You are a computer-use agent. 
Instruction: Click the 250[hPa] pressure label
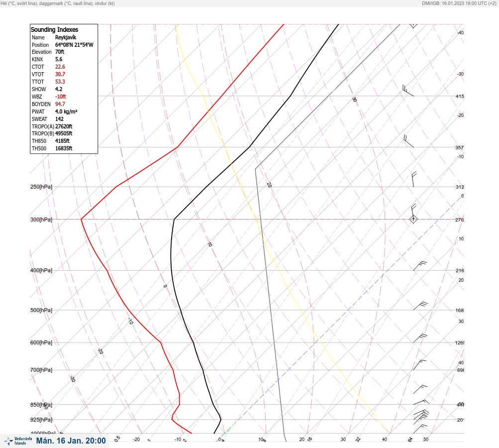41,187
